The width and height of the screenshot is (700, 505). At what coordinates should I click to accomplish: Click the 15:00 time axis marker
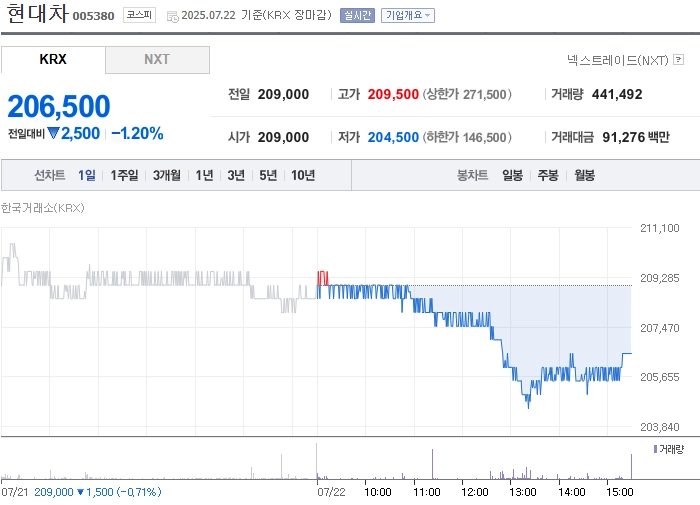tap(620, 492)
